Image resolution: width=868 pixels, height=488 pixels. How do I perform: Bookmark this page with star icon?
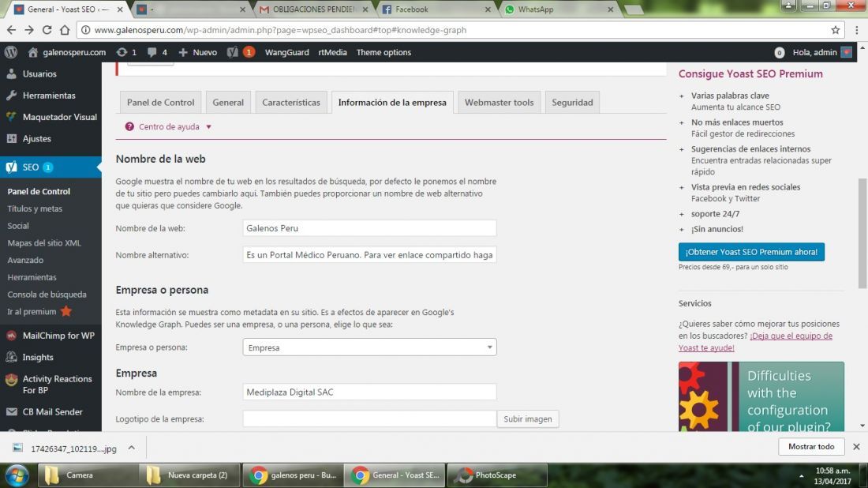click(836, 30)
